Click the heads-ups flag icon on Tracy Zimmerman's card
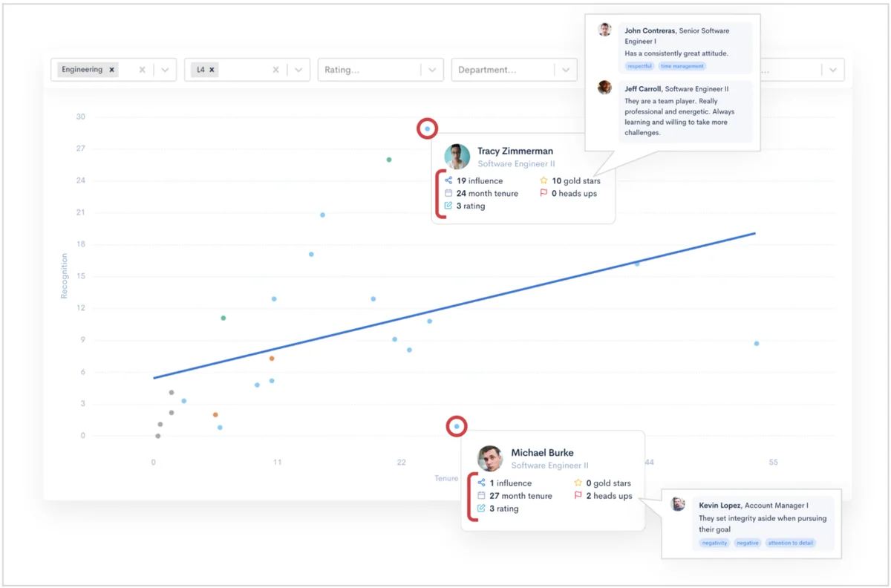Viewport: 891px width, 588px height. click(x=544, y=193)
